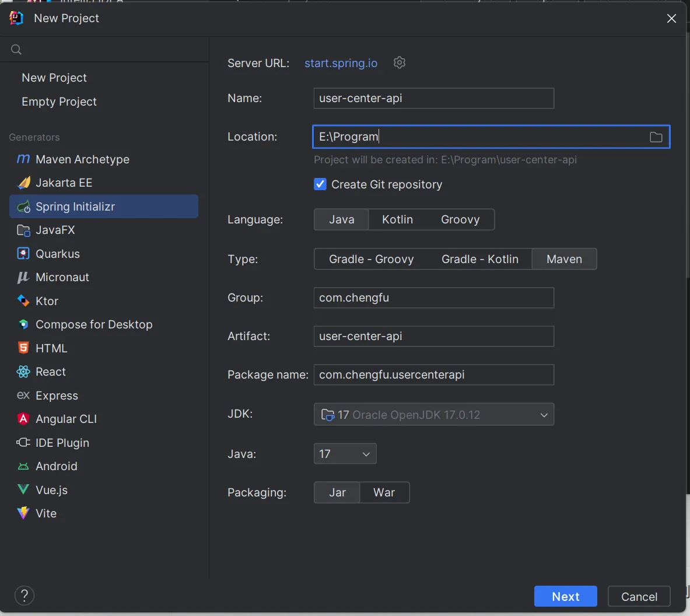Click the generator search field

(x=104, y=49)
